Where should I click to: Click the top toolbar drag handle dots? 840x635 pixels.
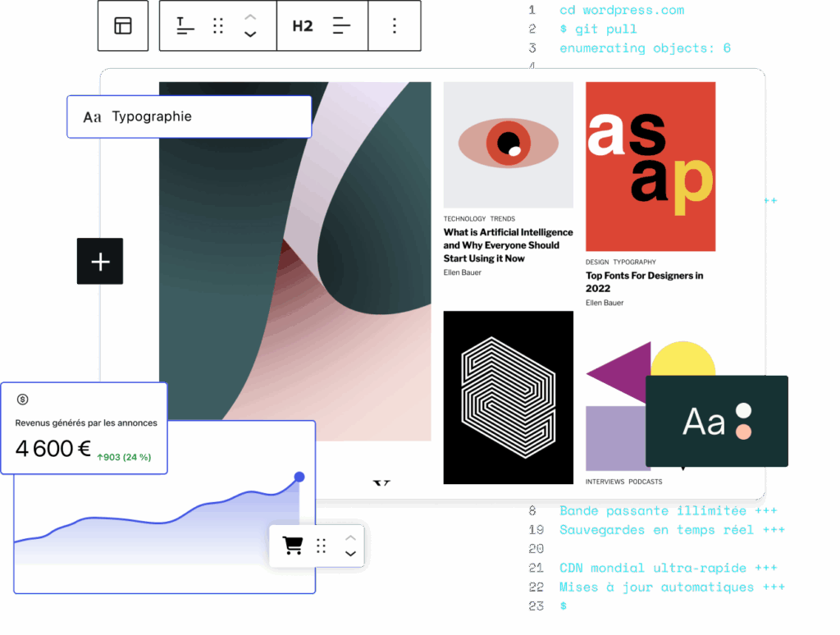[218, 26]
